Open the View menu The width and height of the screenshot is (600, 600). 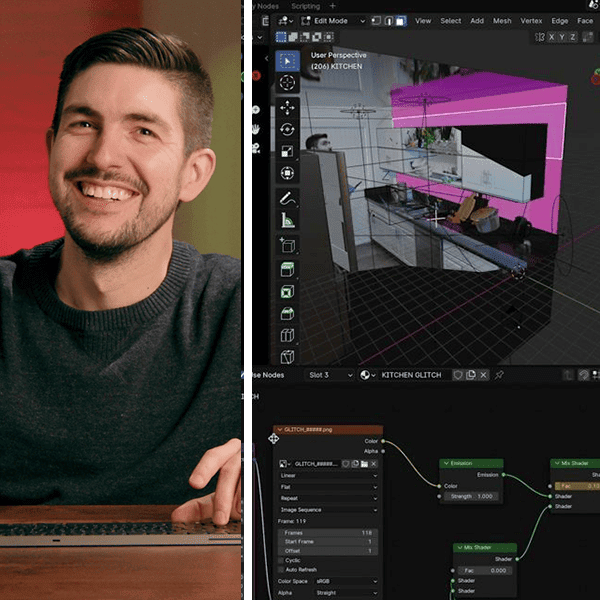423,21
